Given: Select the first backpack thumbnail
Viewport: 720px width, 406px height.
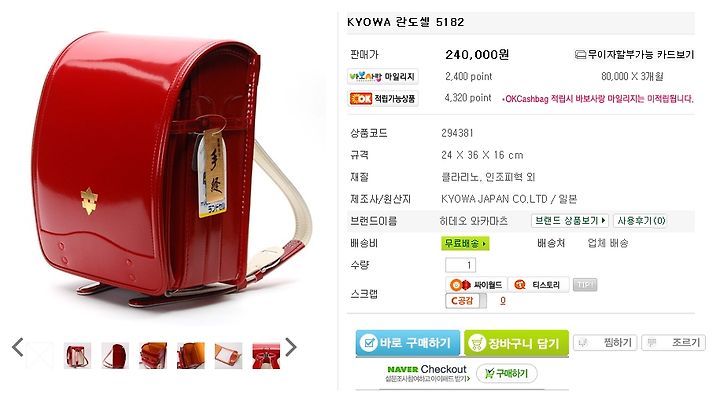Looking at the screenshot, I should pyautogui.click(x=77, y=355).
